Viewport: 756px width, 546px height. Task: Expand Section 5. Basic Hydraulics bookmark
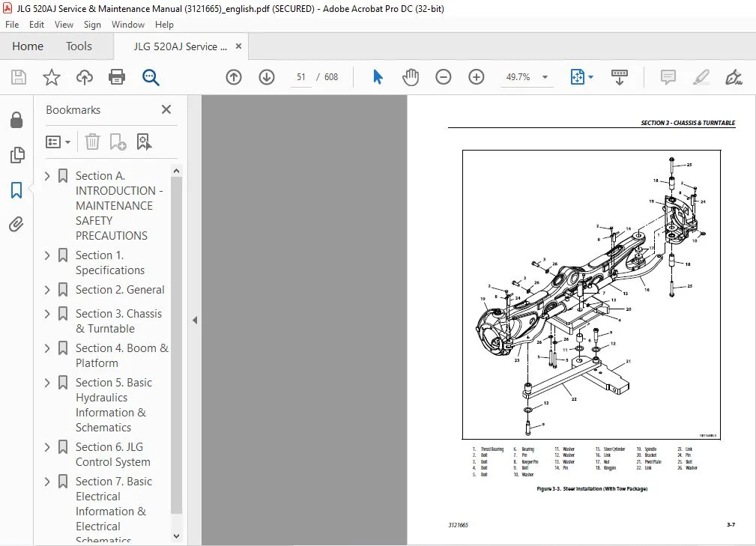pyautogui.click(x=47, y=383)
